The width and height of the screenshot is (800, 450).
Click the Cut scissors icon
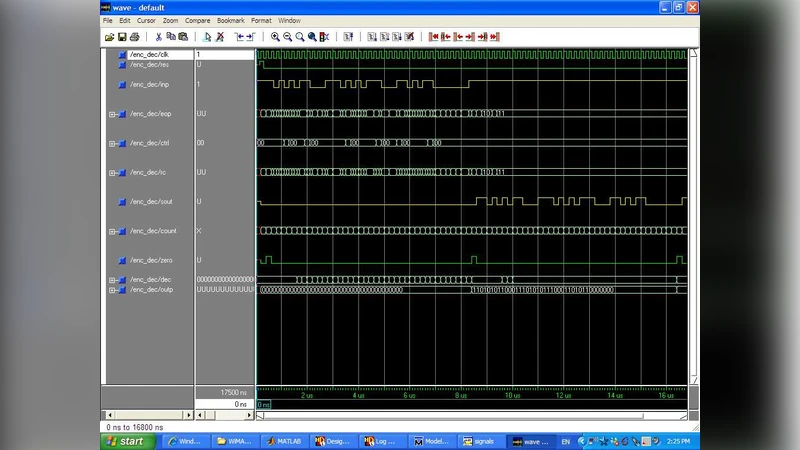(x=158, y=37)
